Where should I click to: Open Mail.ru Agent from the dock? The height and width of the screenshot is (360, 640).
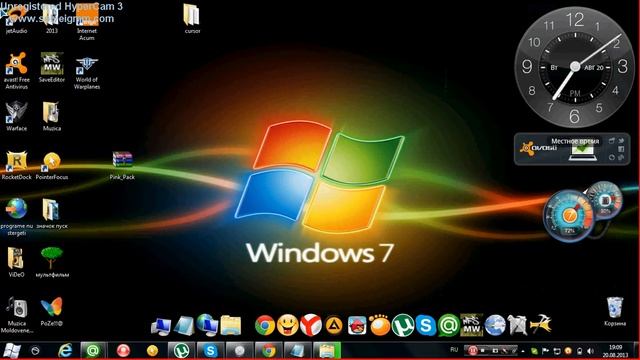tap(449, 325)
